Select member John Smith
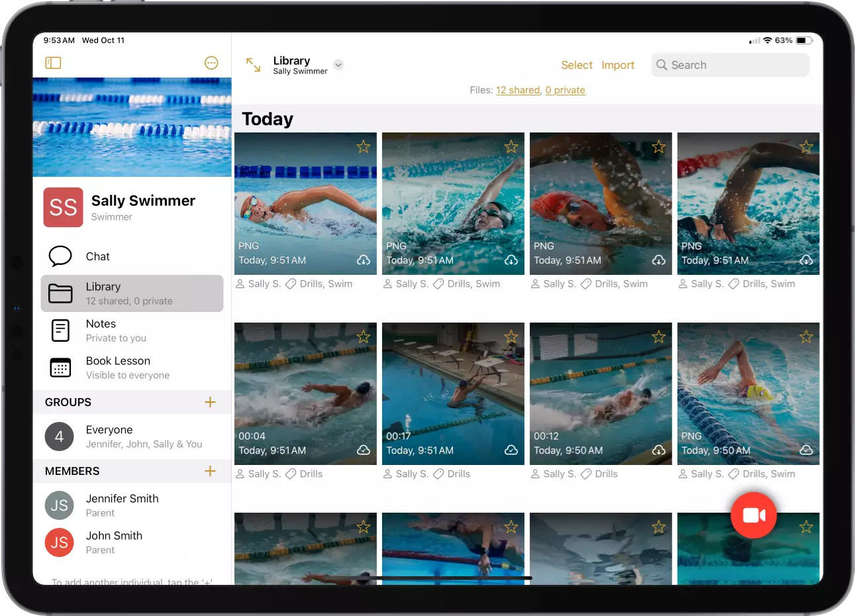855x616 pixels. (132, 542)
